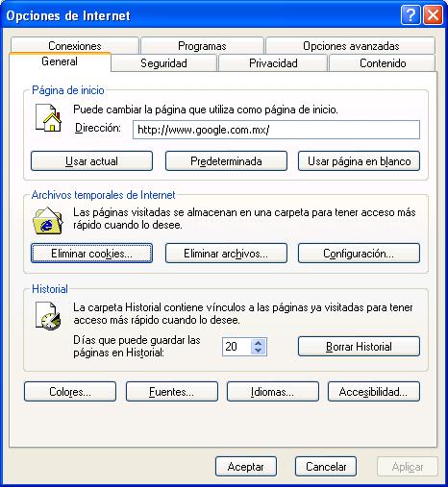Open temporary files Configuración dialog
Viewport: 448px width, 487px height.
point(359,254)
